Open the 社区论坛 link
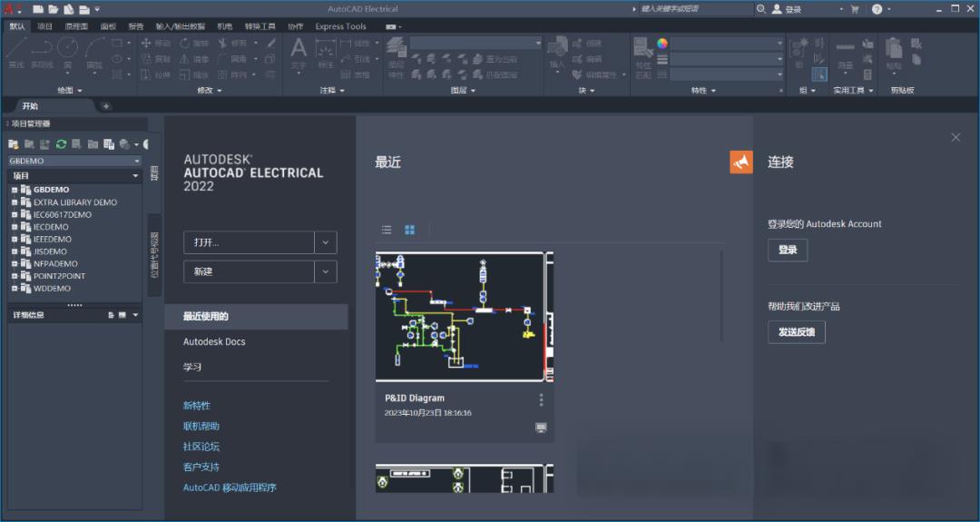 [x=201, y=447]
